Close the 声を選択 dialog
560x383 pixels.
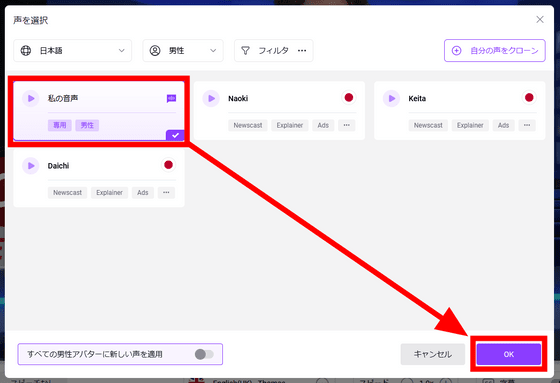tap(540, 19)
